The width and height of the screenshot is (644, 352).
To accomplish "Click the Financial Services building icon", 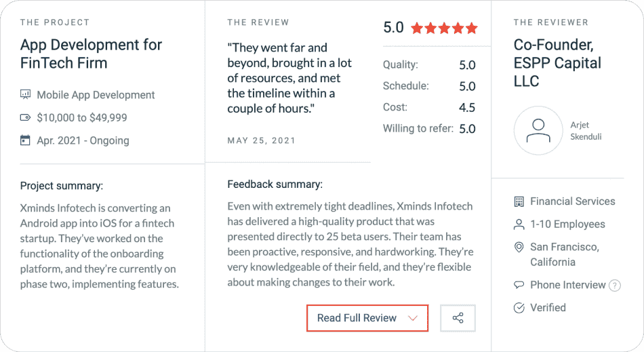I will pyautogui.click(x=519, y=201).
